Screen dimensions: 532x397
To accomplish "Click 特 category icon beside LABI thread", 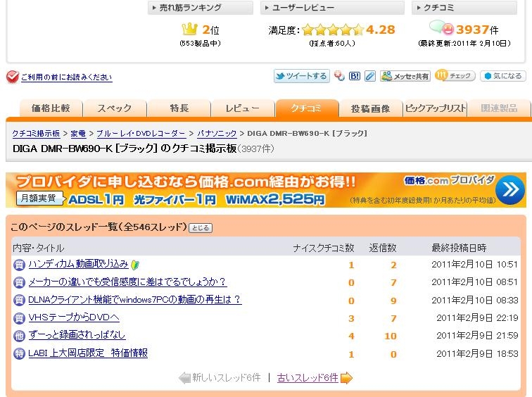I will pos(19,353).
